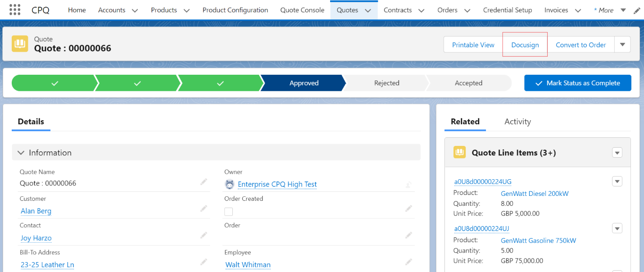Edit the Customer field using its pencil icon
The height and width of the screenshot is (272, 644).
click(x=204, y=208)
